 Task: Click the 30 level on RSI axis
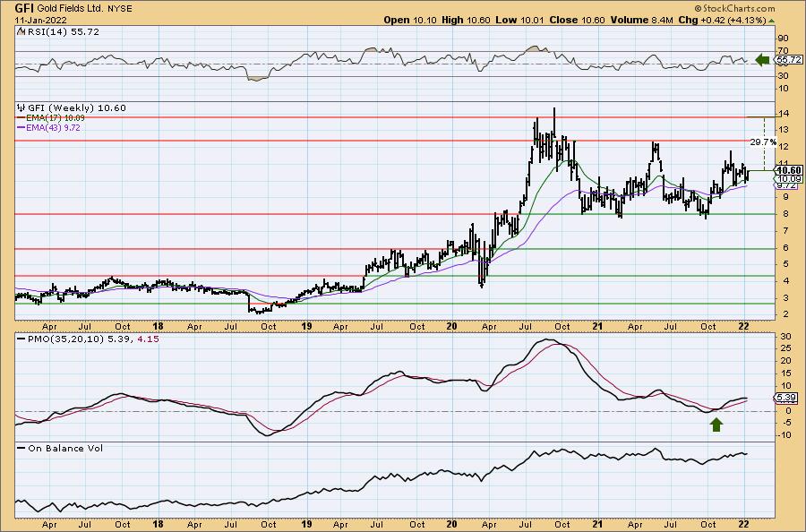[x=783, y=76]
